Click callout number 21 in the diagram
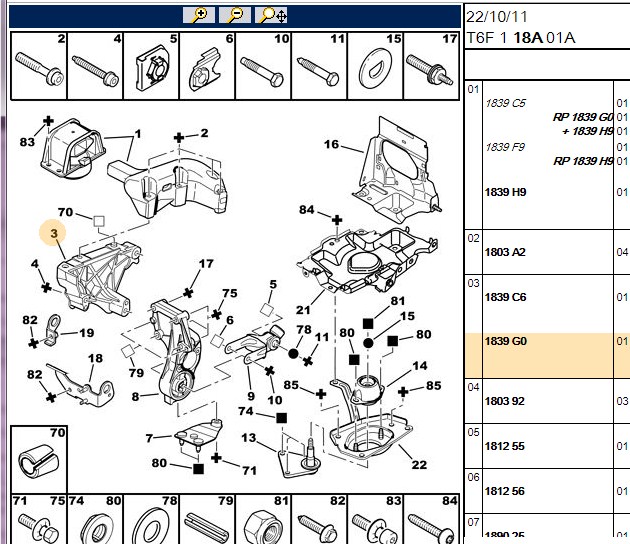 [303, 310]
